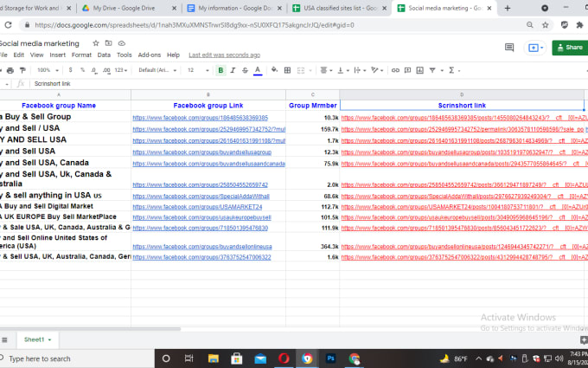Click the insert chart icon
The image size is (588, 368).
click(420, 70)
